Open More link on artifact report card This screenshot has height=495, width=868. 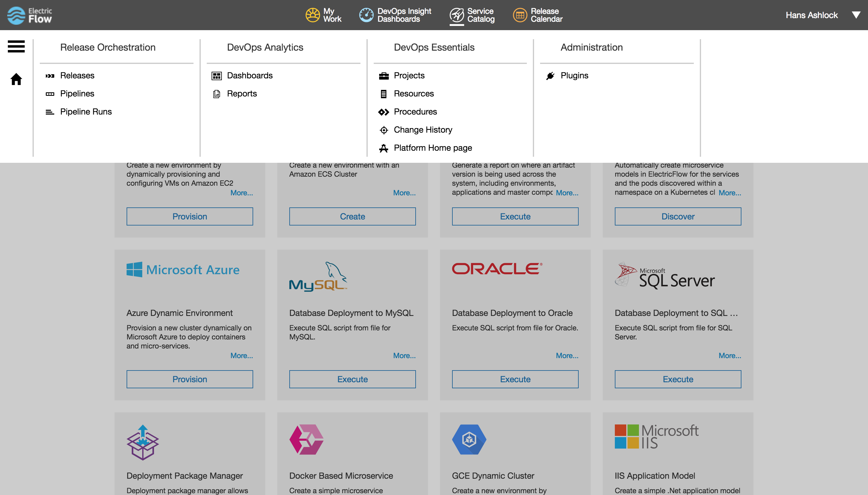(567, 193)
